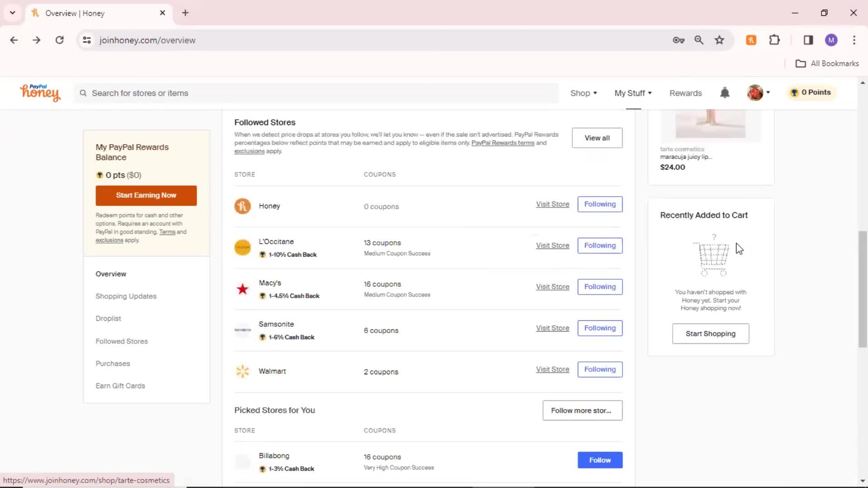868x488 pixels.
Task: Reload the page
Action: (59, 40)
